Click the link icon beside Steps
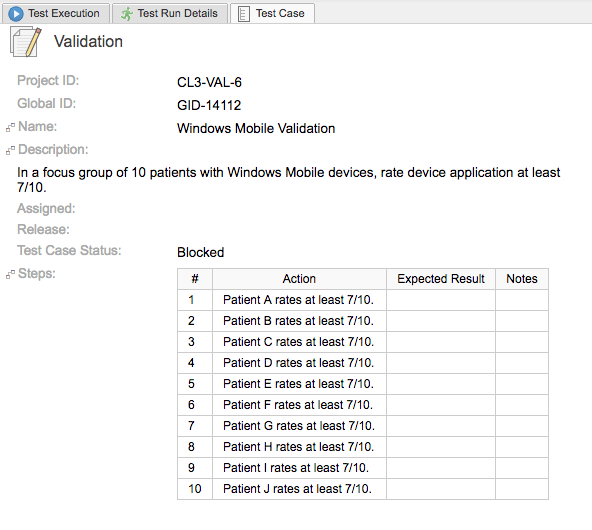 10,274
